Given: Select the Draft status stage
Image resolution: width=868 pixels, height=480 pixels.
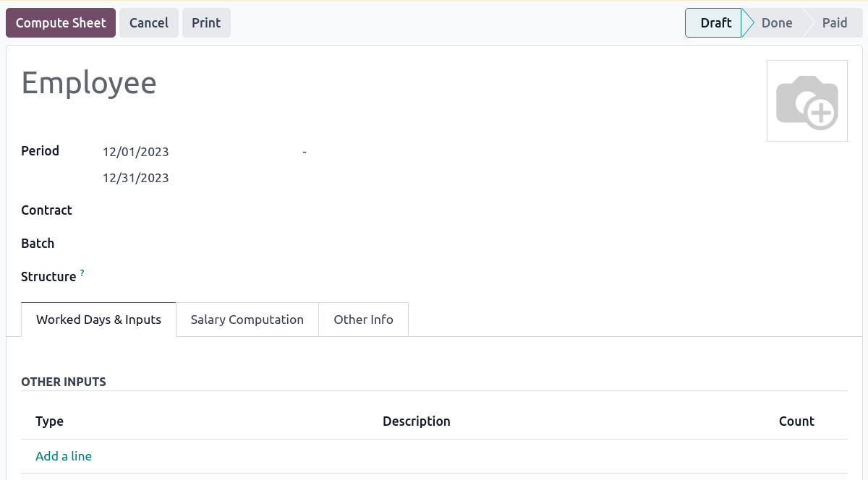Looking at the screenshot, I should (715, 22).
